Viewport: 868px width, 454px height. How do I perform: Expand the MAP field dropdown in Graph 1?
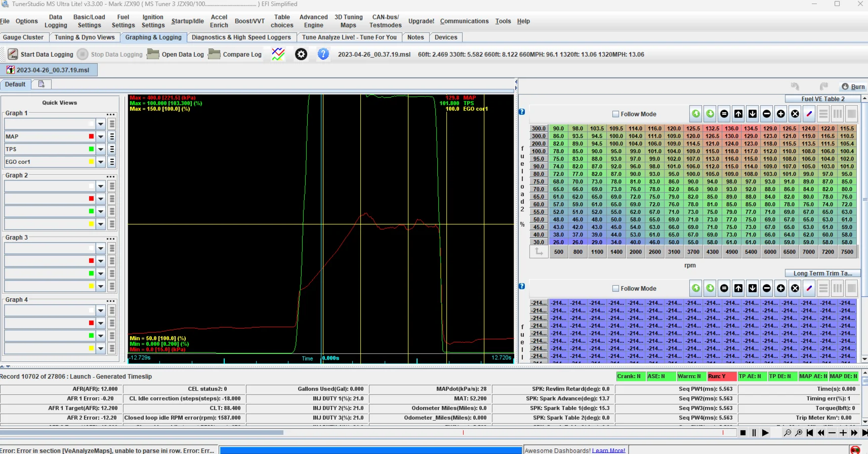point(101,137)
